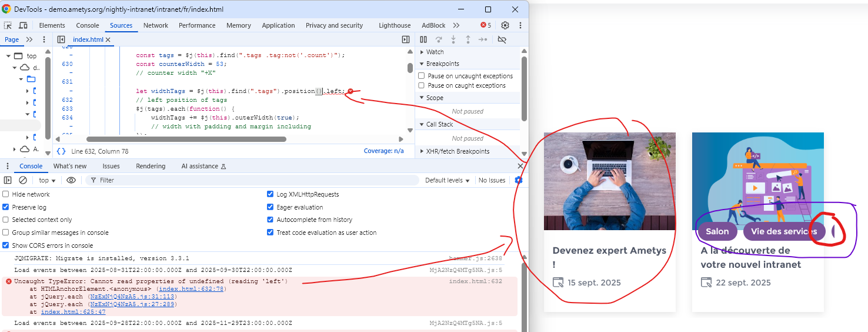This screenshot has width=868, height=332.
Task: Click the pause script execution button
Action: point(423,39)
